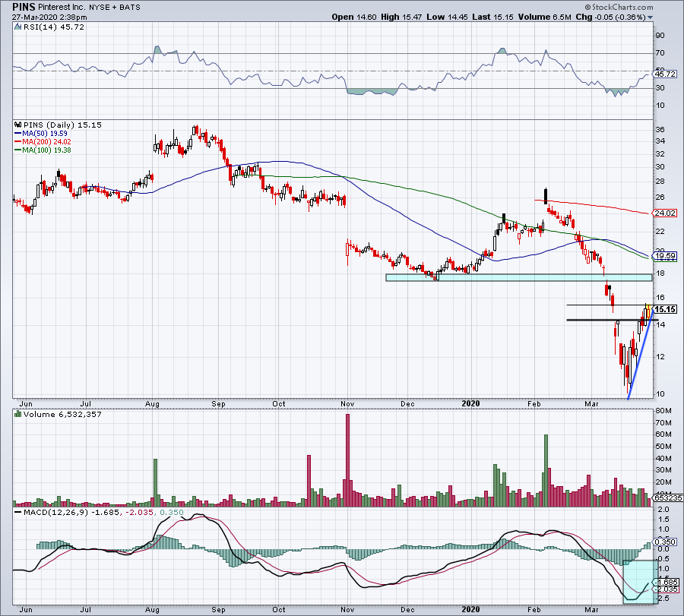Click the MA(100) 19.38 legend entry
Screen dimensions: 684x616
[x=43, y=150]
